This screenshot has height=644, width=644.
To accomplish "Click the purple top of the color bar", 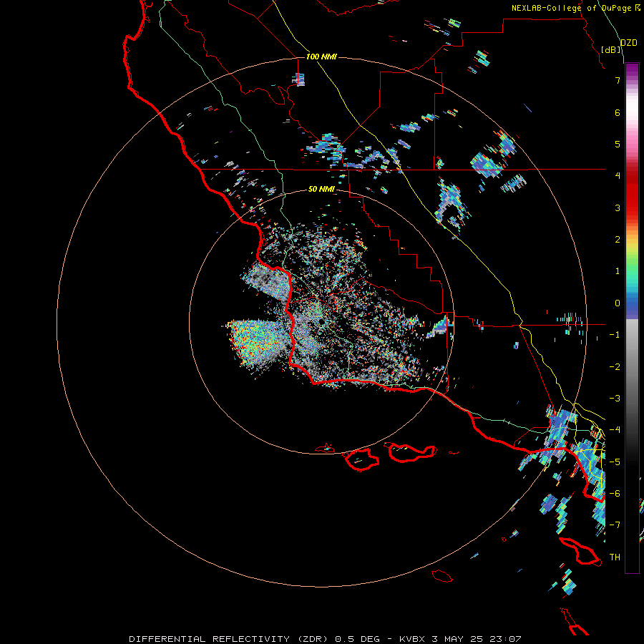I will (632, 70).
